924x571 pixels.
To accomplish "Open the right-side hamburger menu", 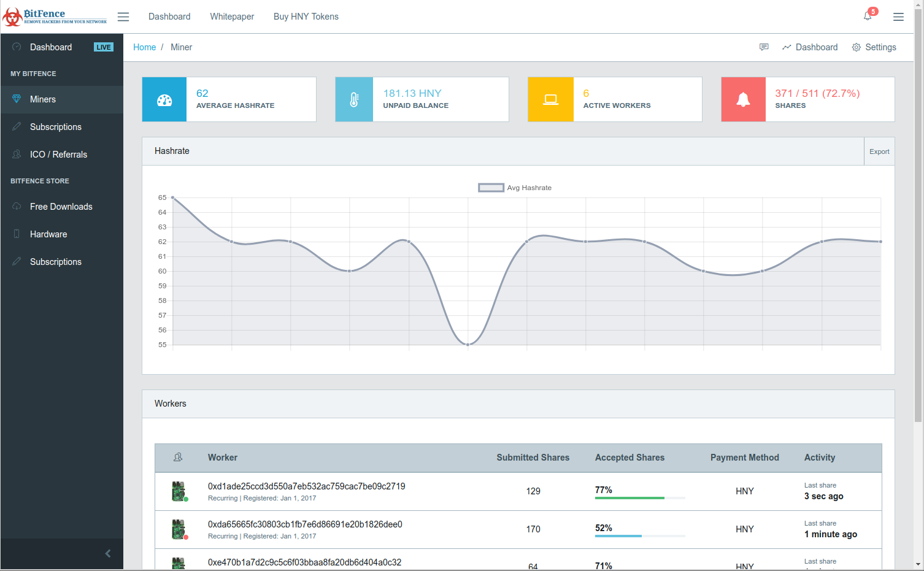I will (x=898, y=17).
